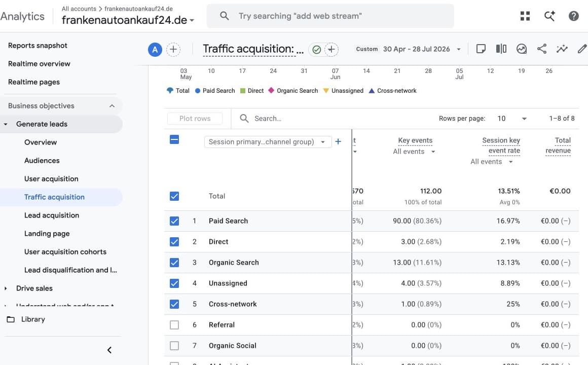
Task: Click the Traffic acquisition report title
Action: click(253, 49)
